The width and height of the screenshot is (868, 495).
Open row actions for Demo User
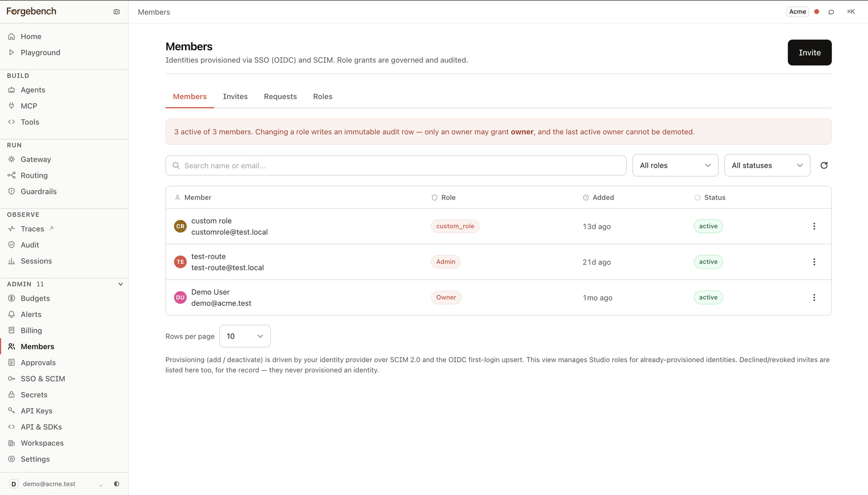coord(814,298)
